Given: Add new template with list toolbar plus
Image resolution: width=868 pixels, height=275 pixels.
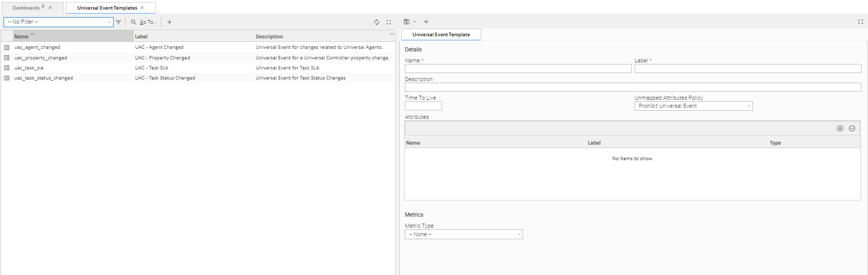Looking at the screenshot, I should [169, 22].
